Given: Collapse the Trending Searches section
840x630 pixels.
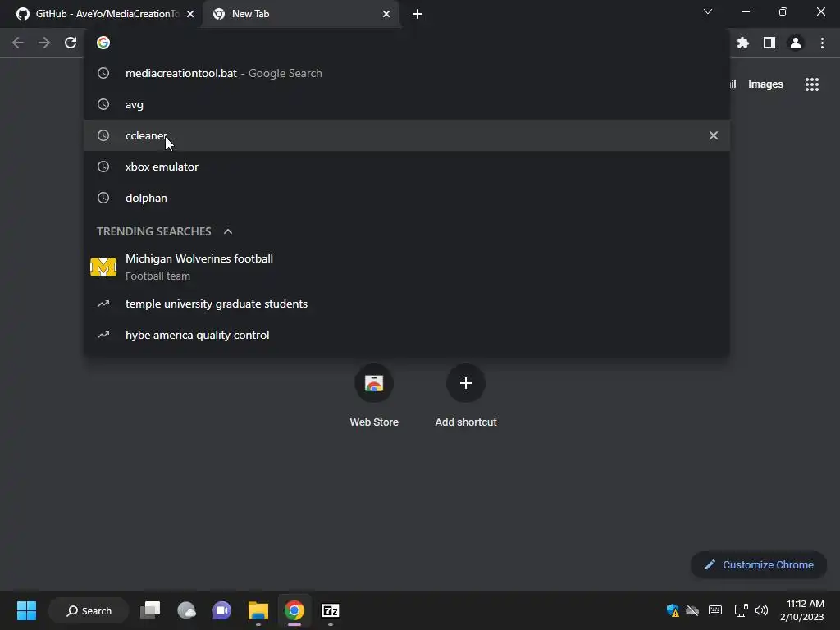Looking at the screenshot, I should pyautogui.click(x=228, y=231).
